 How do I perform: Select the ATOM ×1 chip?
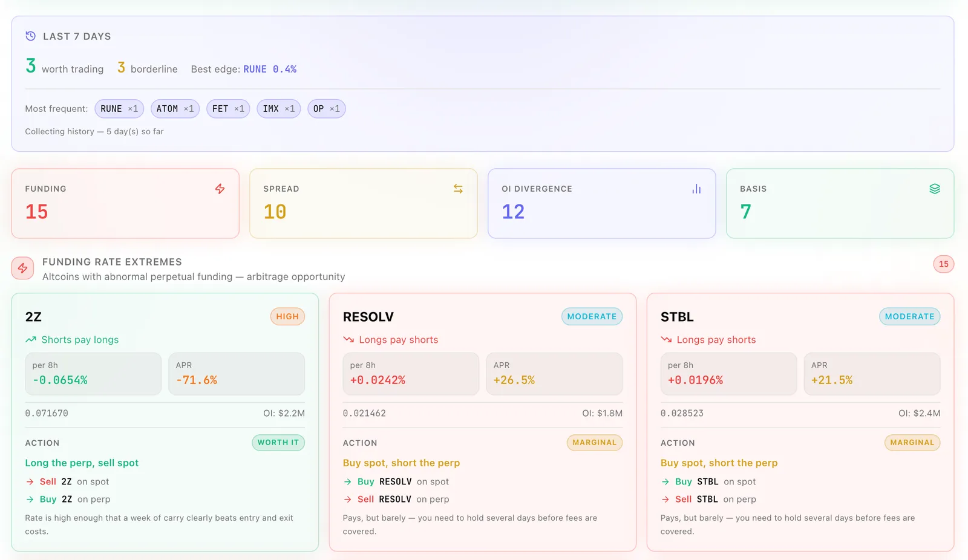tap(175, 109)
